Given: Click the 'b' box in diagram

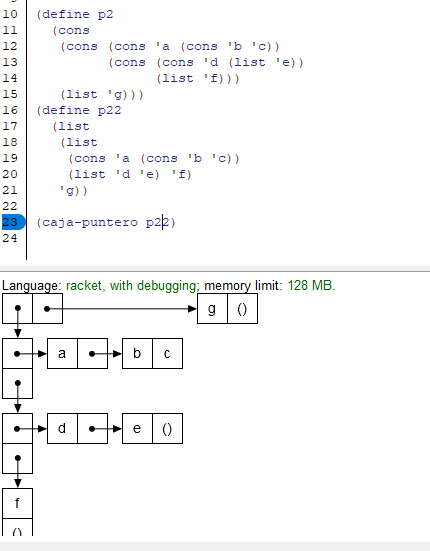Looking at the screenshot, I should click(137, 354).
